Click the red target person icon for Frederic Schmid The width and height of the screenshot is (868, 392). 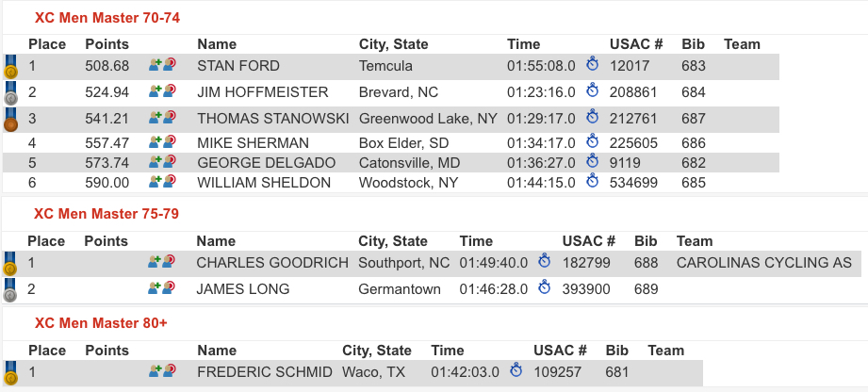pos(170,372)
